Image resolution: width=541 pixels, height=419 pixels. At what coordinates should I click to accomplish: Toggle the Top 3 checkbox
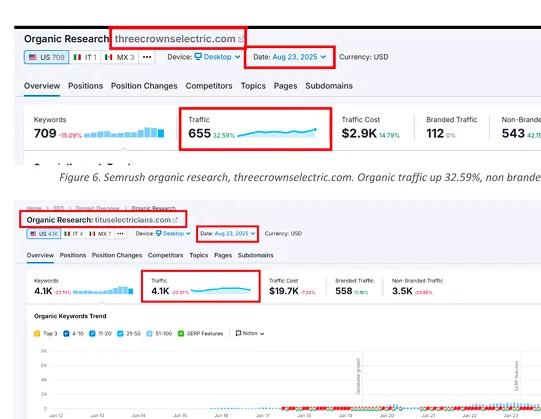(x=37, y=334)
